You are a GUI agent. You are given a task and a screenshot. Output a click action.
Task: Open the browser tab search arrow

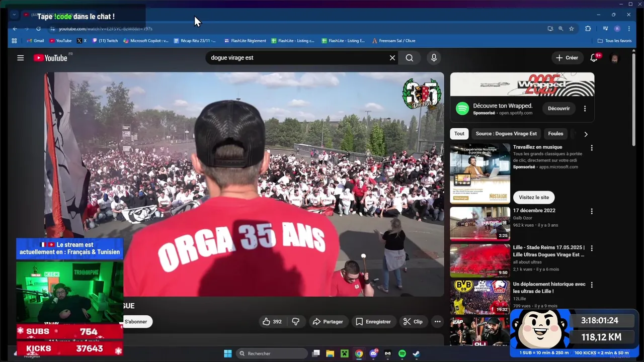coord(14,15)
